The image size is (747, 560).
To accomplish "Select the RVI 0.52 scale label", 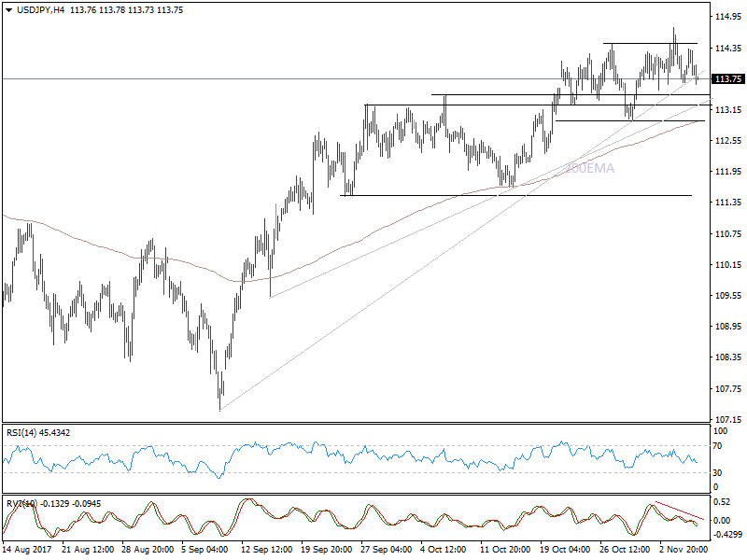I will 722,502.
